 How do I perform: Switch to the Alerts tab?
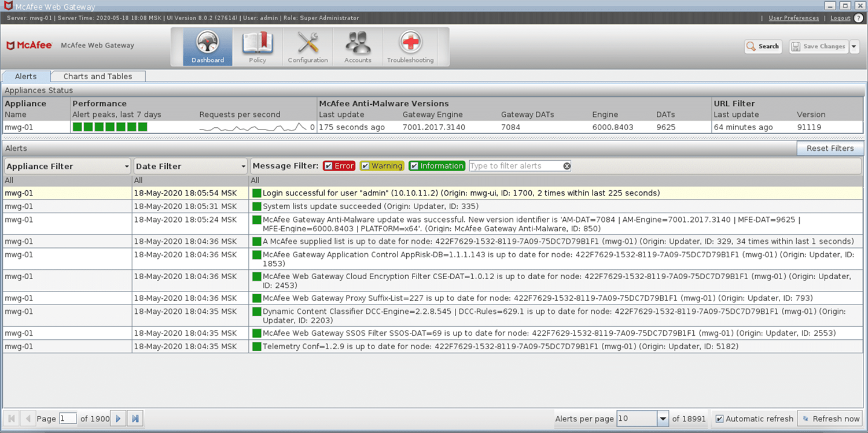click(26, 76)
